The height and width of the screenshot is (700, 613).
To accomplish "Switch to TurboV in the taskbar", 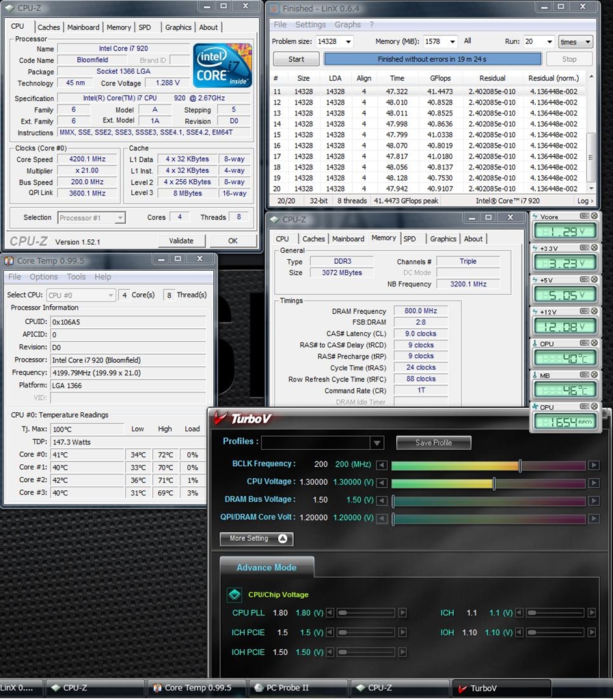I will 502,688.
